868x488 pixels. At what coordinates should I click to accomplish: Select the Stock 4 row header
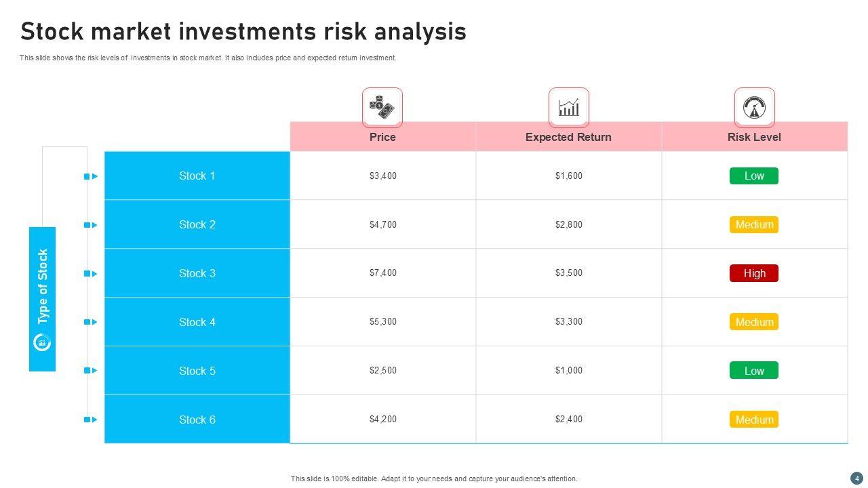(197, 322)
